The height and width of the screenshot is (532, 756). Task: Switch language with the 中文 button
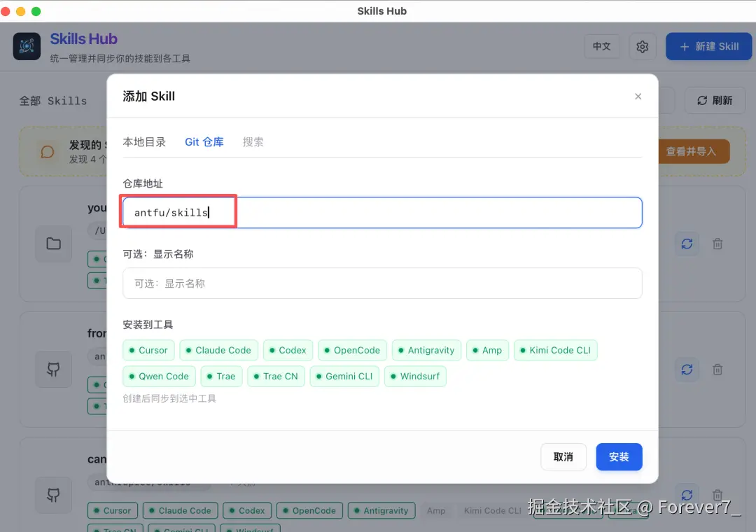click(x=602, y=46)
